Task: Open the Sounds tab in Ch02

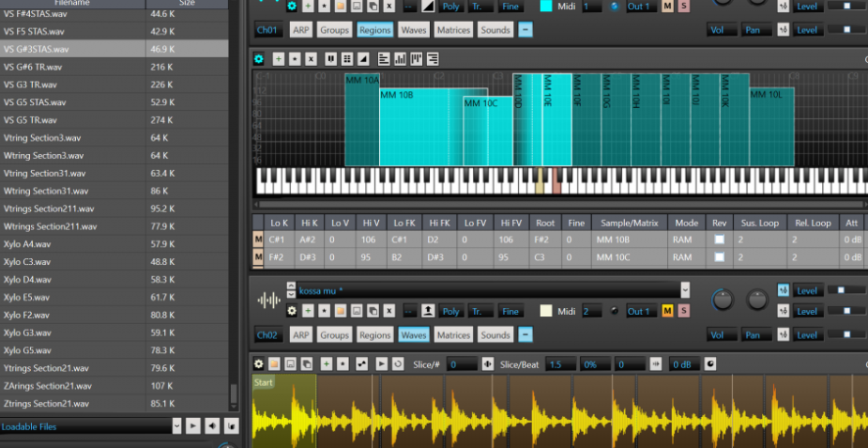Action: click(495, 334)
